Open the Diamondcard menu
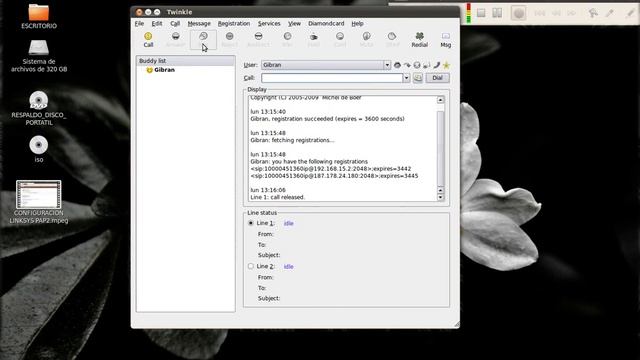640x360 pixels. click(326, 24)
